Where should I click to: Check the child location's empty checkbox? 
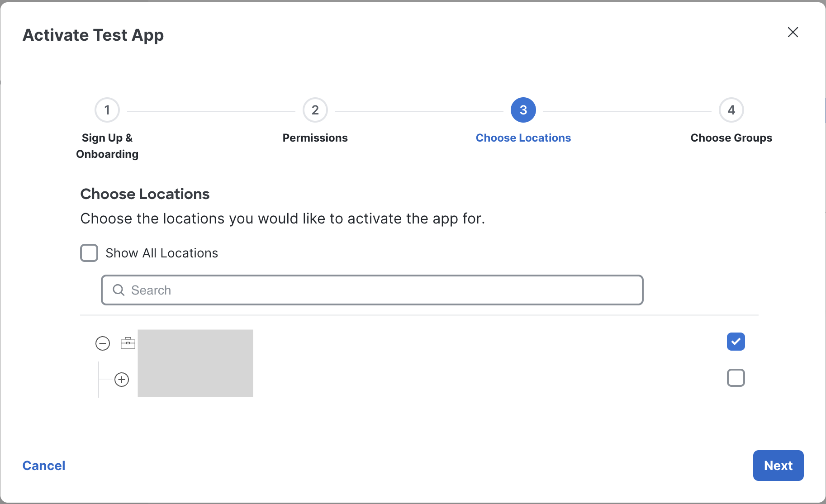(x=736, y=378)
